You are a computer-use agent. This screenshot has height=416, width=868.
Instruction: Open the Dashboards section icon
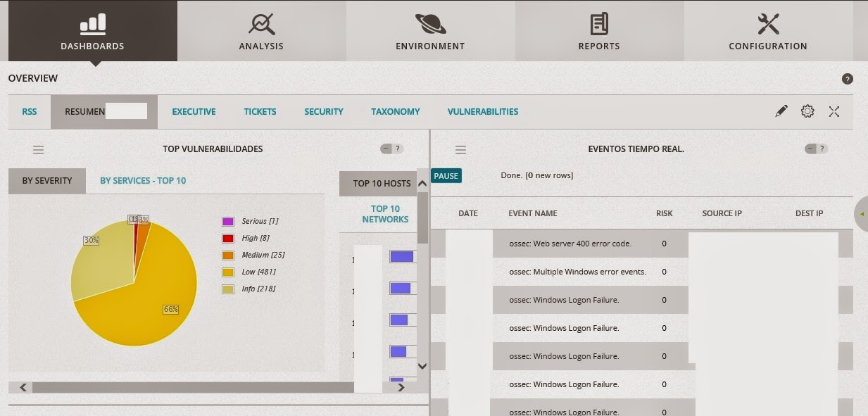pos(92,24)
